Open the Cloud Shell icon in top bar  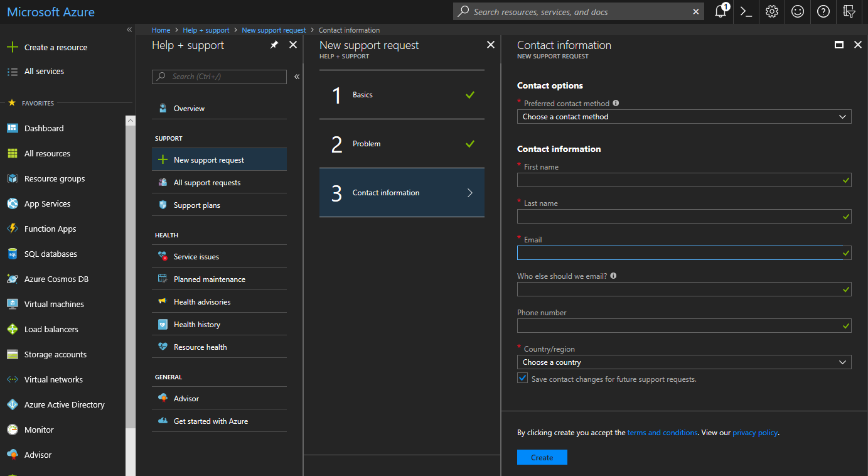pyautogui.click(x=746, y=11)
